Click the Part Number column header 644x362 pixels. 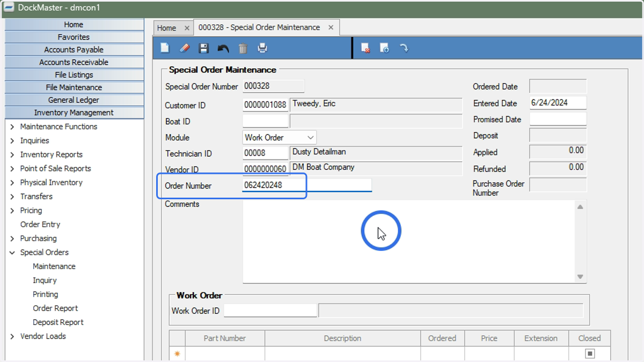pyautogui.click(x=225, y=338)
